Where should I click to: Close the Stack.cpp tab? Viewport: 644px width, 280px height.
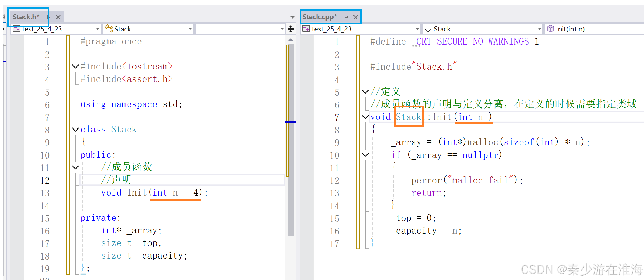[356, 17]
